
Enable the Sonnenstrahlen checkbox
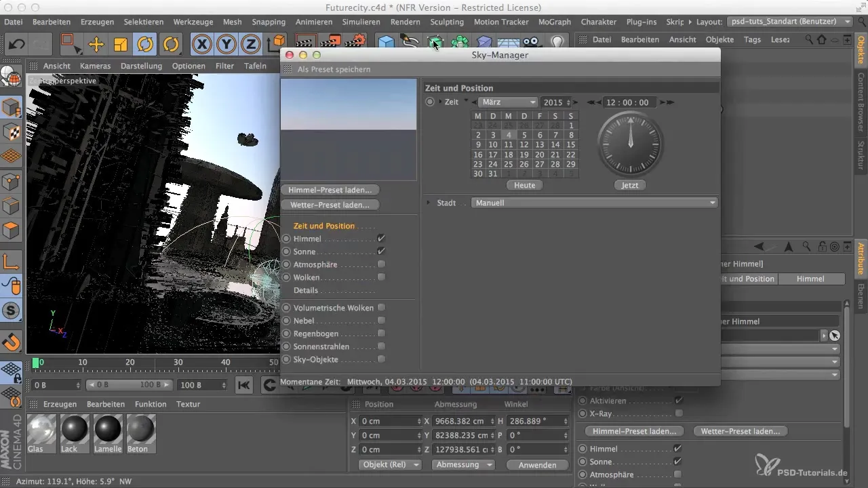pos(382,346)
